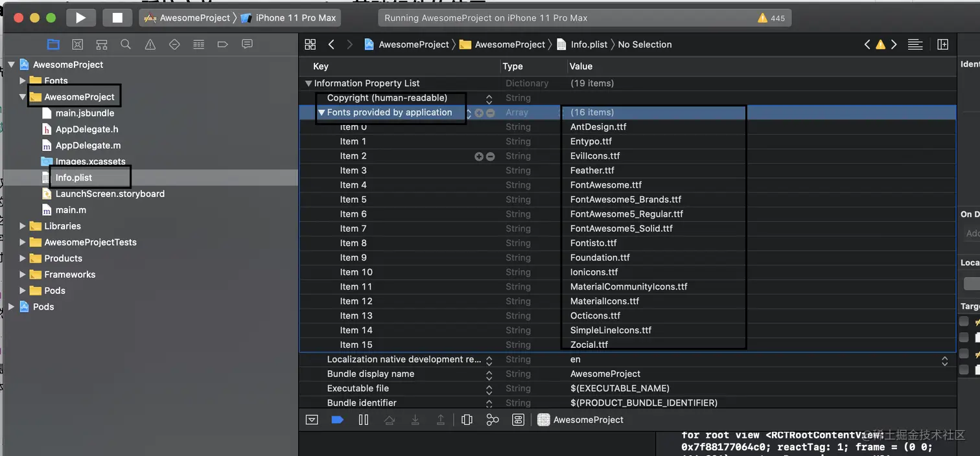Add editor on right
Image resolution: width=980 pixels, height=456 pixels.
(x=943, y=44)
